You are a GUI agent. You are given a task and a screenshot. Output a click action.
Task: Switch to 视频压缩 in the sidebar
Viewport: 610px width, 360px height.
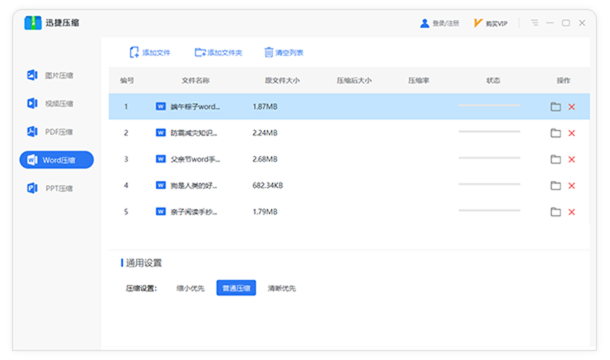(x=50, y=103)
